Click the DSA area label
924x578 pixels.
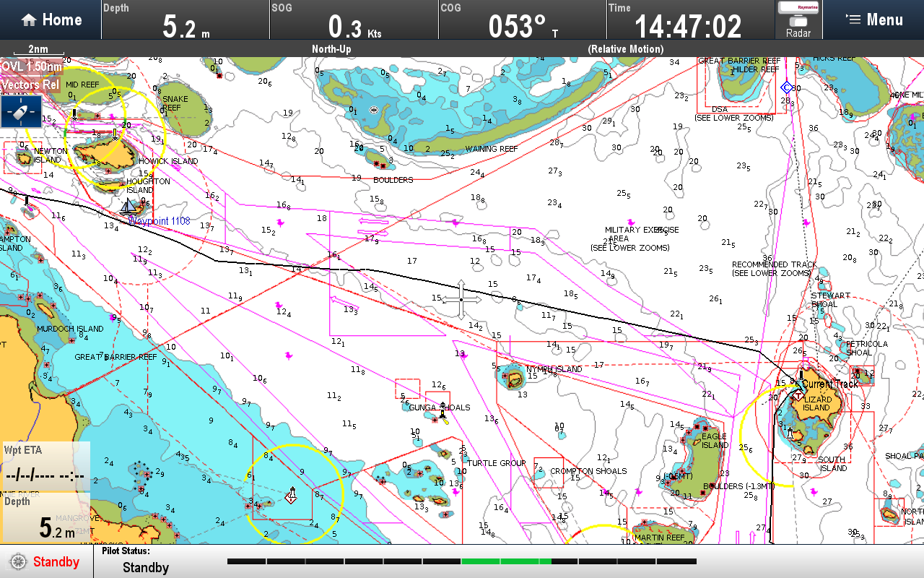point(720,109)
